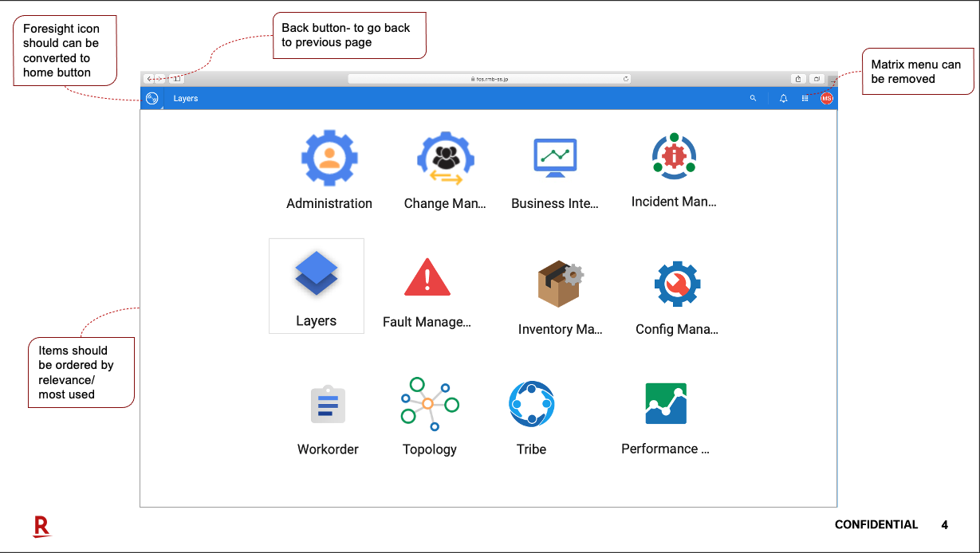Launch the Tribe app icon
Screen dimensions: 980x553
[x=531, y=404]
